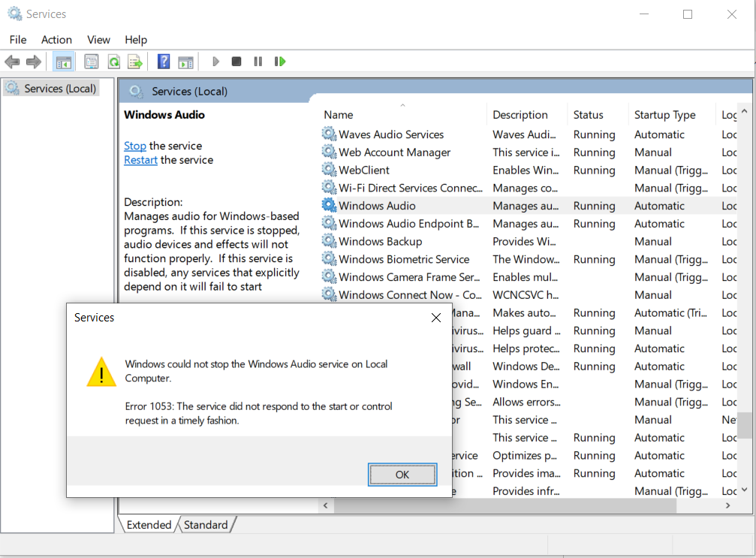Image resolution: width=756 pixels, height=558 pixels.
Task: Select Wi-Fi Direct Services Connec... row
Action: 529,188
